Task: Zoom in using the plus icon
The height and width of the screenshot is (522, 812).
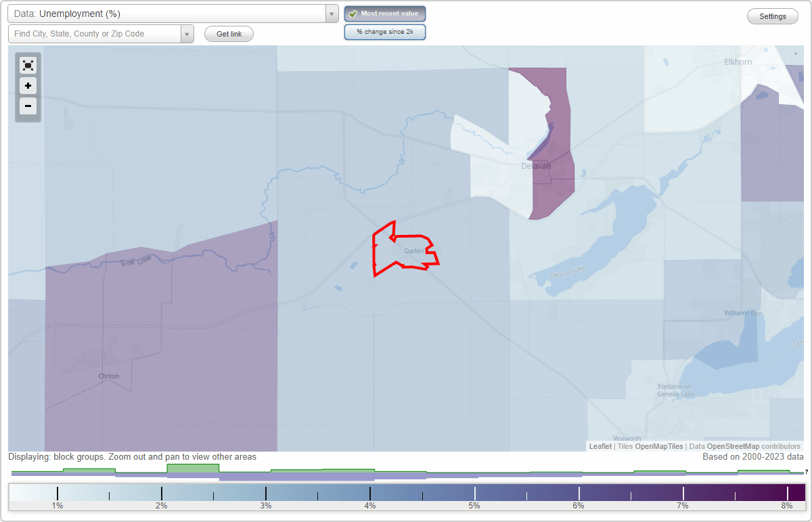Action: 28,85
